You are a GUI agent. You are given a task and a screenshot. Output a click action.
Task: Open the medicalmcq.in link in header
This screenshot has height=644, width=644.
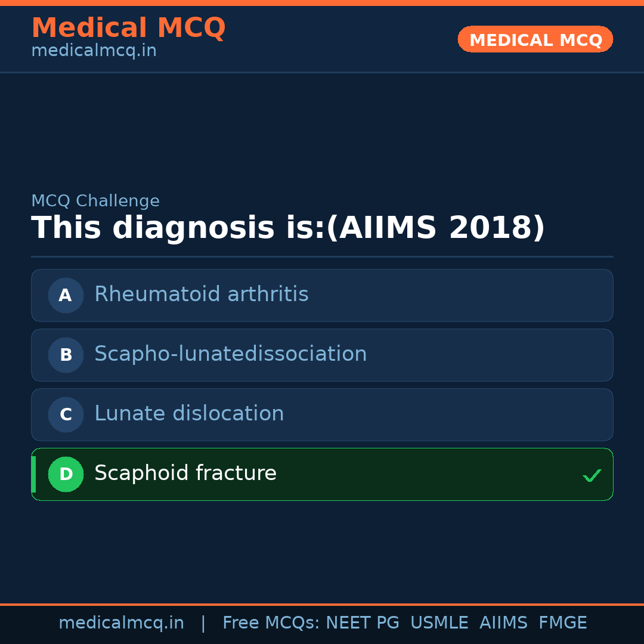coord(94,50)
